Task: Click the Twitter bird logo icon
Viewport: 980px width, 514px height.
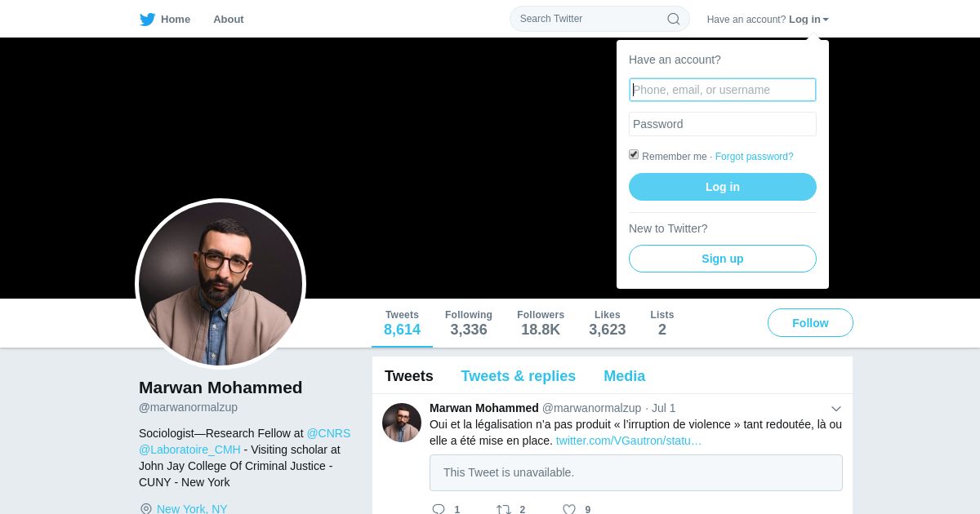Action: pos(147,20)
